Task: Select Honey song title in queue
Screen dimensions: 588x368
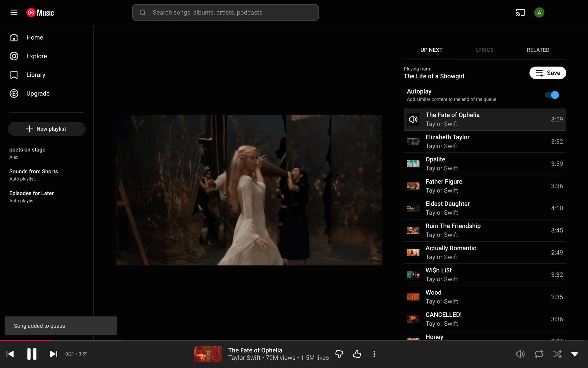Action: (x=434, y=337)
